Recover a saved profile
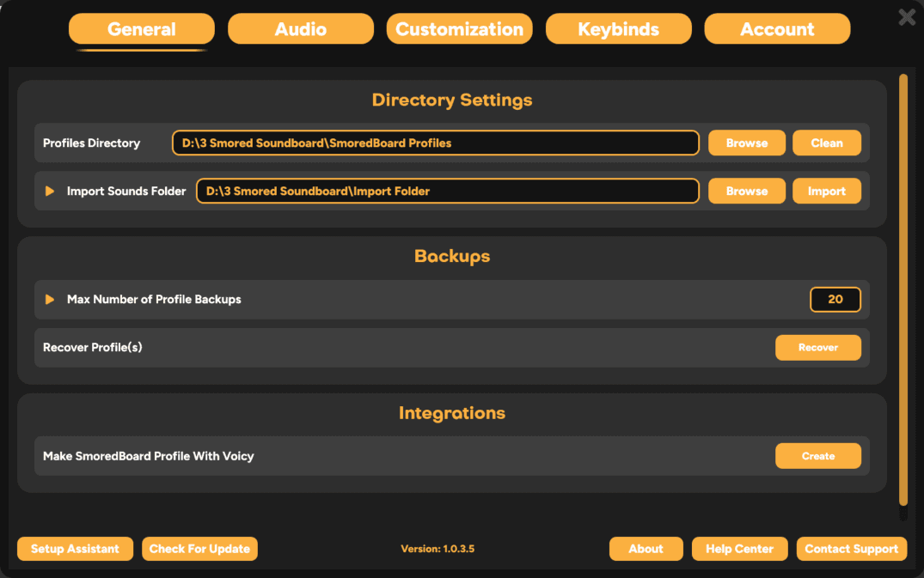 pos(817,348)
